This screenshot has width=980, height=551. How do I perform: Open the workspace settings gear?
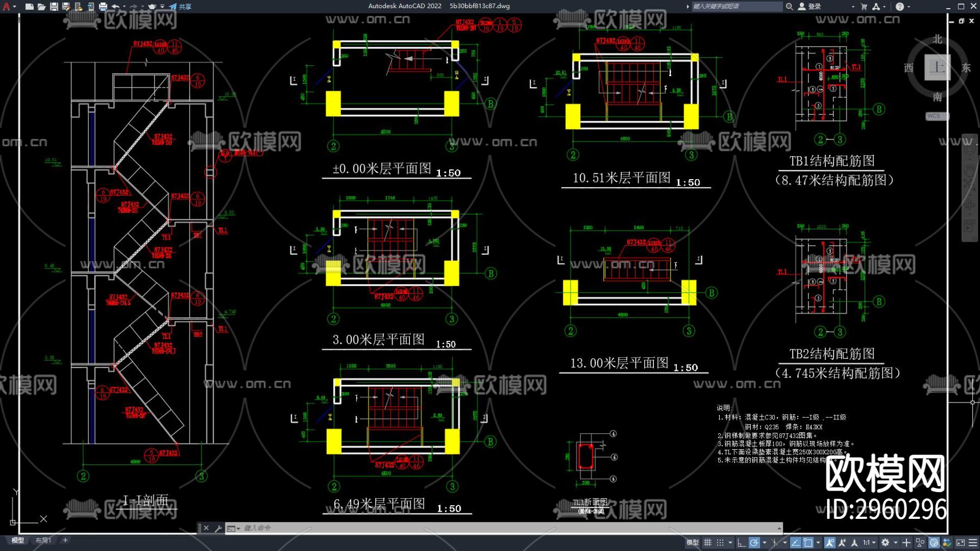coord(886,542)
